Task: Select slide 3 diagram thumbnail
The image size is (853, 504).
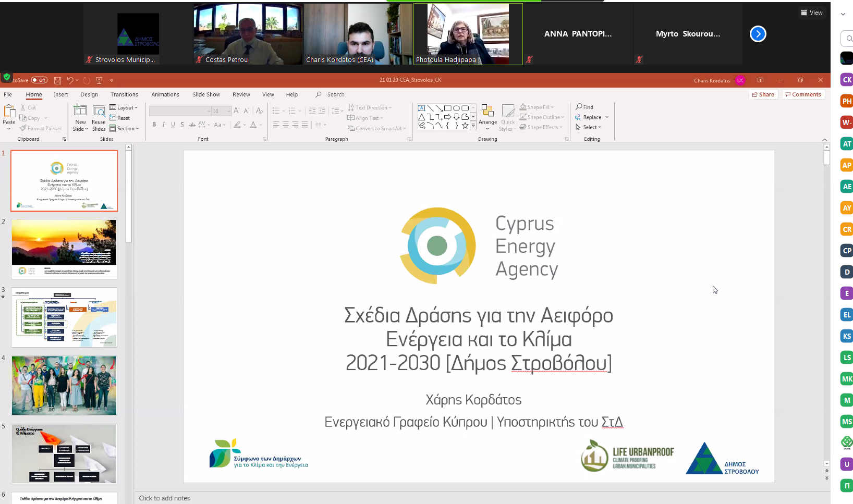Action: pos(64,317)
